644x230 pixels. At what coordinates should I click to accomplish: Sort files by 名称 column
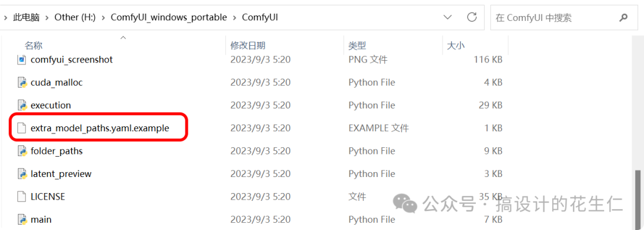coord(33,45)
